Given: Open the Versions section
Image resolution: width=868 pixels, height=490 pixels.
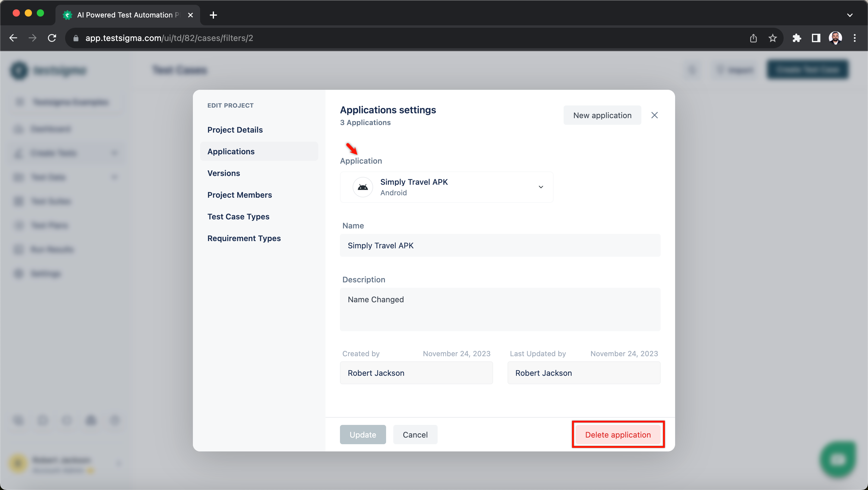Looking at the screenshot, I should click(x=223, y=173).
